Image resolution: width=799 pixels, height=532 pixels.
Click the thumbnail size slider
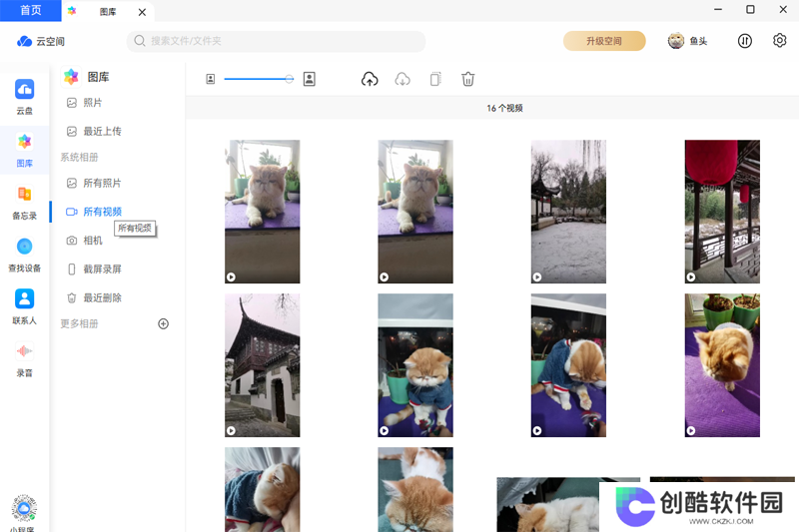259,79
